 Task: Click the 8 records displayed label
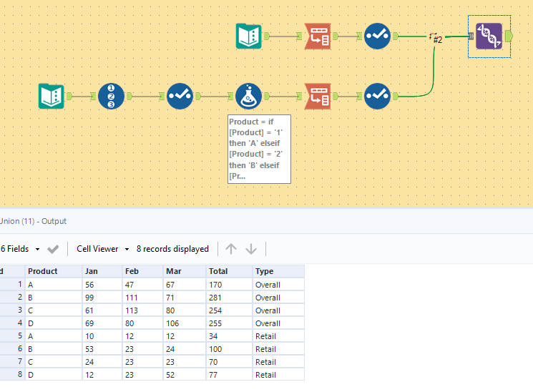click(x=172, y=249)
